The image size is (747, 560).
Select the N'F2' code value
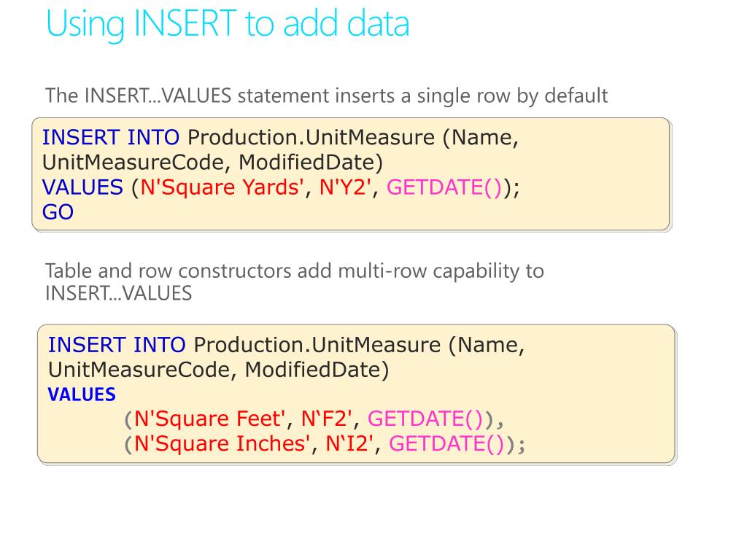pos(328,419)
